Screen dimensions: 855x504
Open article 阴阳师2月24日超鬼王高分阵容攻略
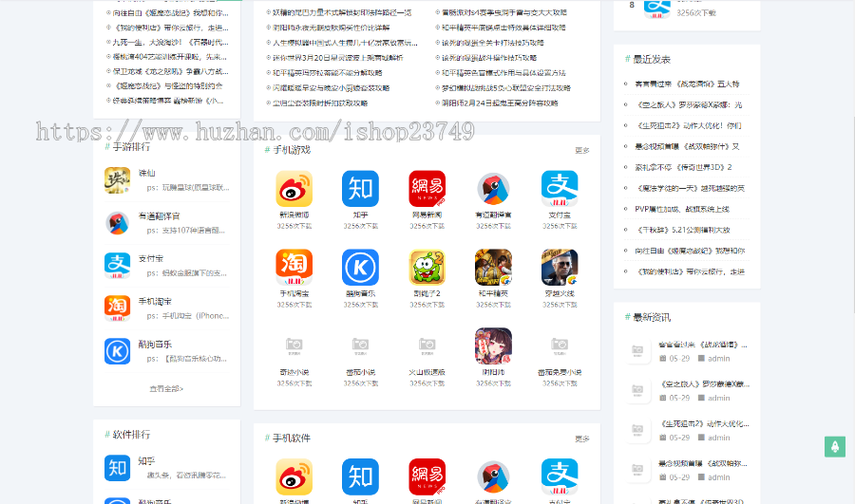[500, 103]
